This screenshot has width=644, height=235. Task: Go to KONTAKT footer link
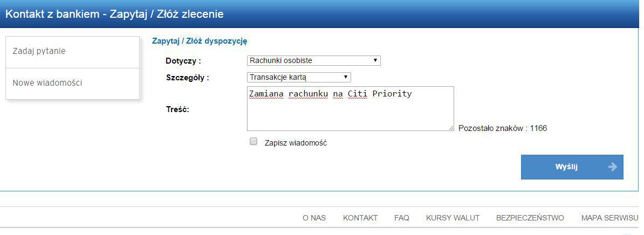[x=360, y=218]
